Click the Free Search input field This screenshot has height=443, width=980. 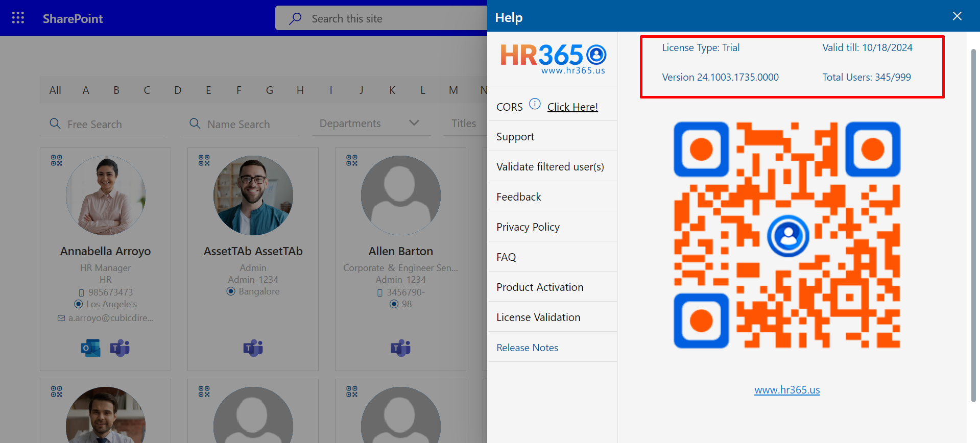(x=103, y=124)
